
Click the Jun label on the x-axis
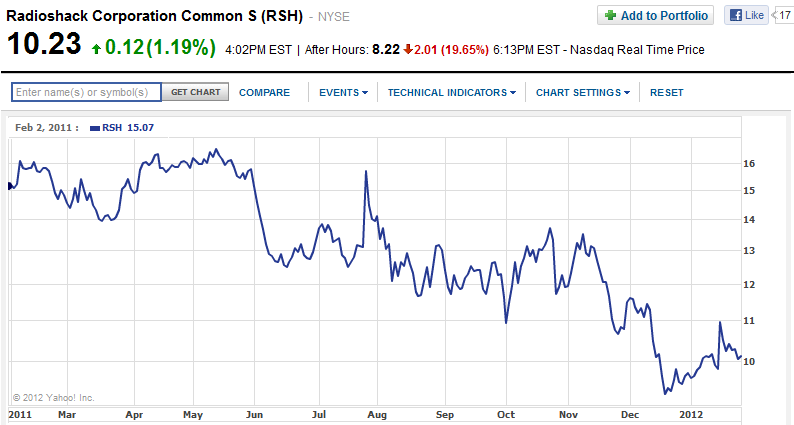click(254, 415)
